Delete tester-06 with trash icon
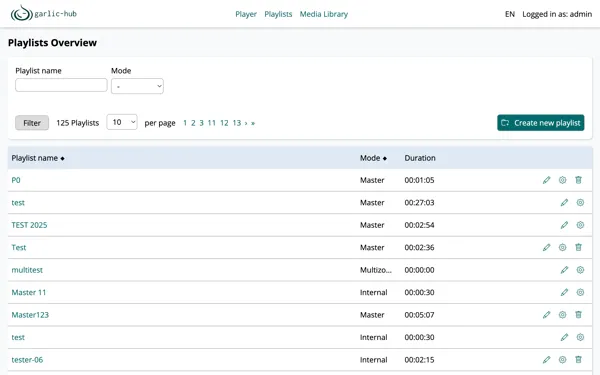Viewport: 600px width, 375px height. 579,360
